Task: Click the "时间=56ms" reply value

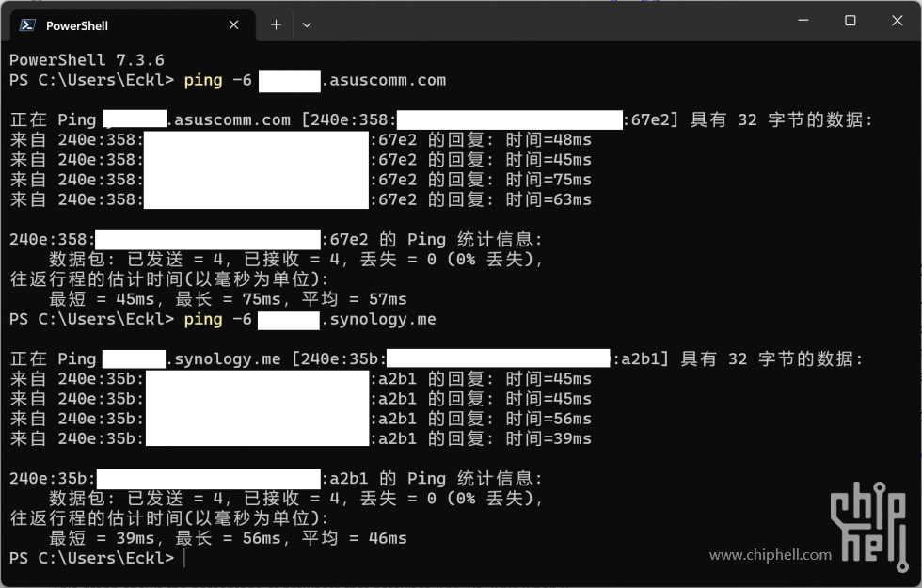Action: click(548, 419)
